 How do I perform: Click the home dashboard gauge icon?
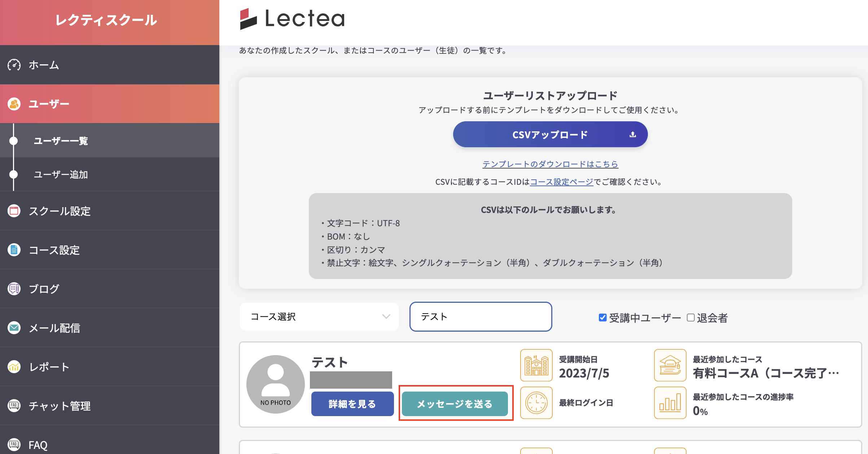(14, 65)
